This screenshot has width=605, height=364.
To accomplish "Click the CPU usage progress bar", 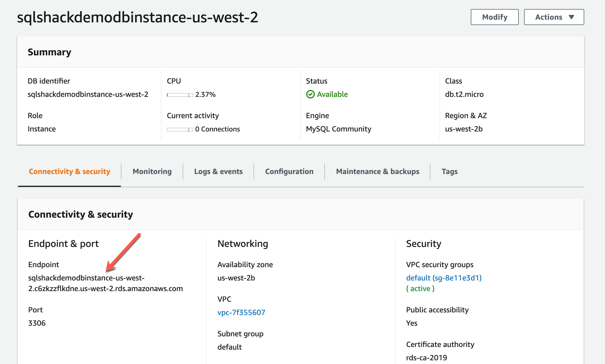I will (x=180, y=95).
